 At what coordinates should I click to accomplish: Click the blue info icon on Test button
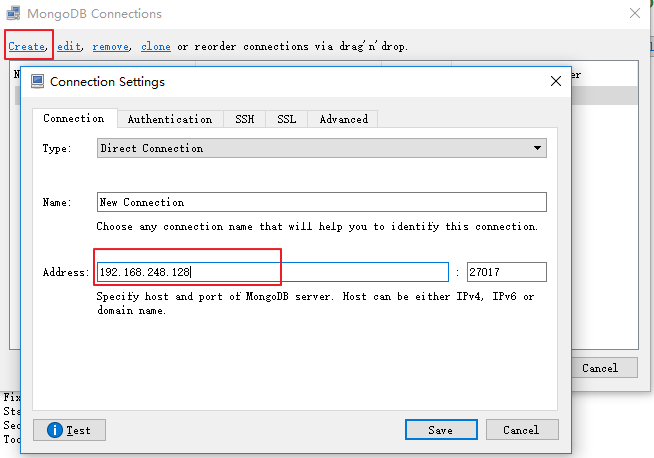tap(55, 430)
